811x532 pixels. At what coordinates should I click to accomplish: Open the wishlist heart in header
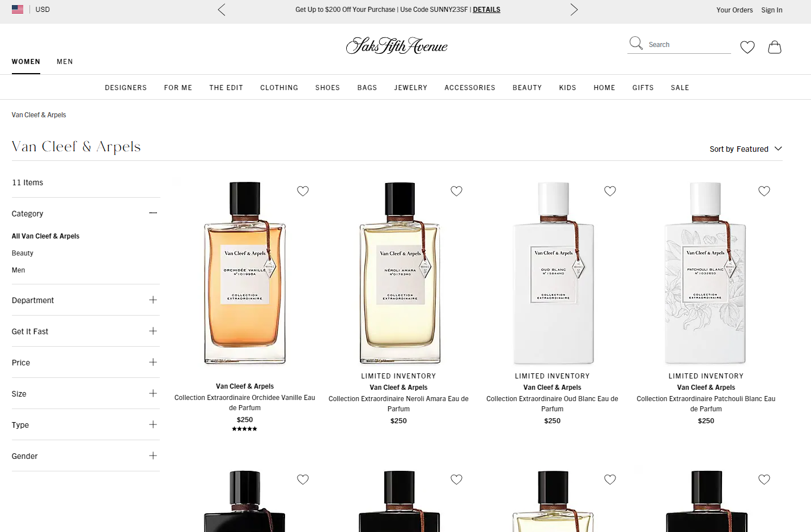[748, 47]
